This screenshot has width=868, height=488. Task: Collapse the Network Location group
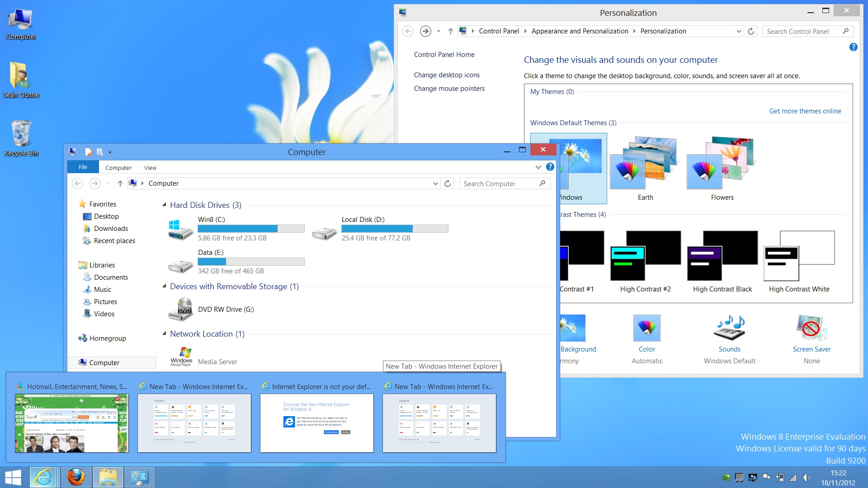(165, 333)
